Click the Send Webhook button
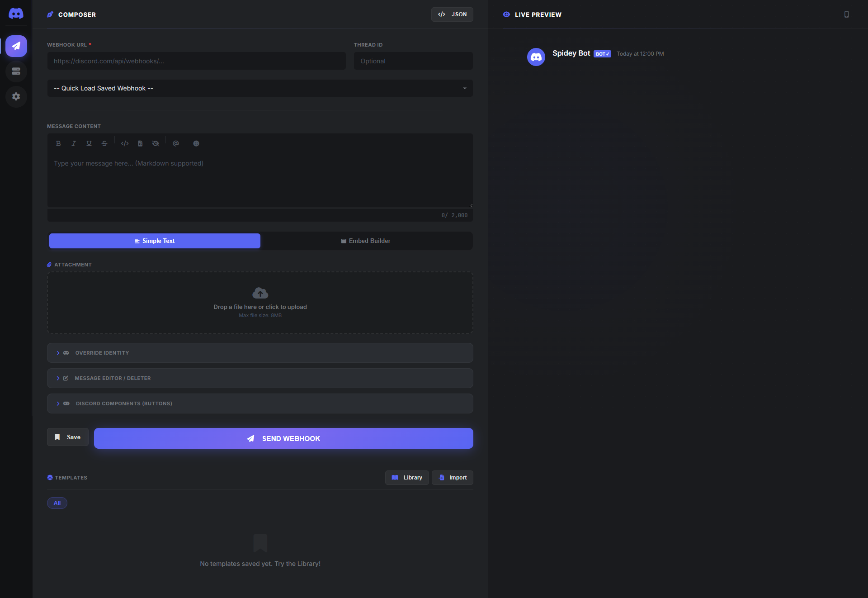Viewport: 868px width, 598px height. click(x=283, y=438)
